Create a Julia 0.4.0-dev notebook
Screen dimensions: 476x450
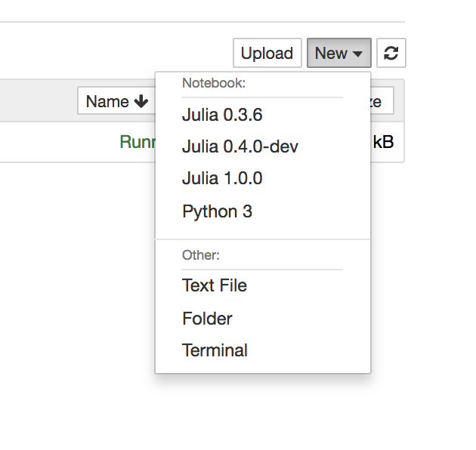click(263, 146)
